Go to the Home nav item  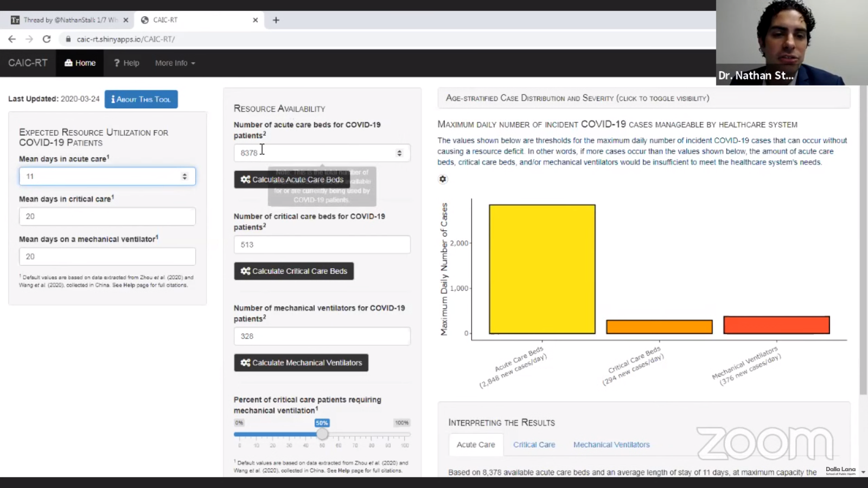coord(80,63)
